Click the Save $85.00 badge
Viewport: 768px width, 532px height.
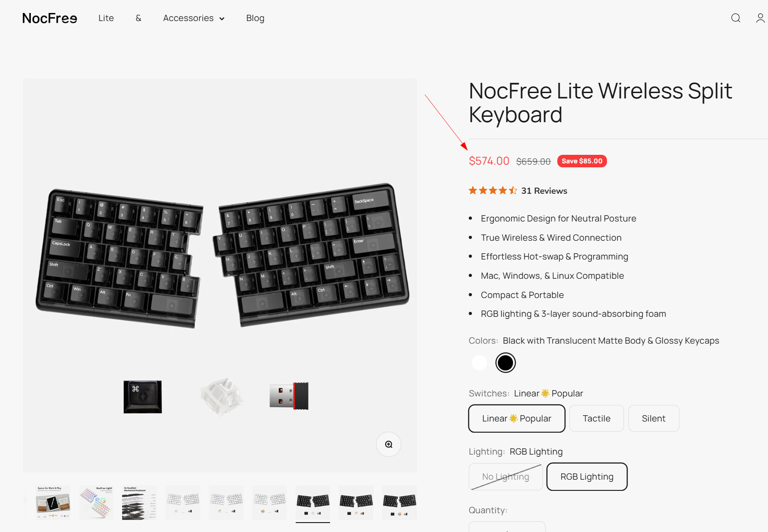coord(581,161)
